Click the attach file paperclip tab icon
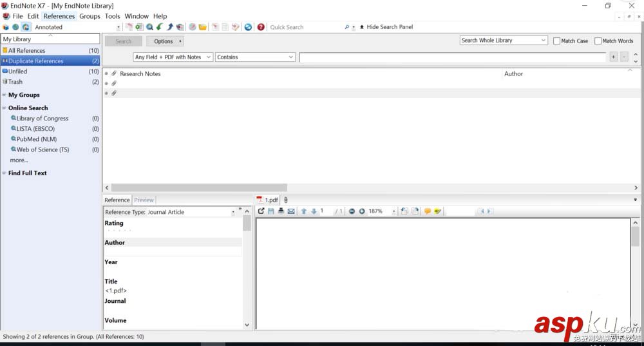Image resolution: width=644 pixels, height=346 pixels. point(286,200)
